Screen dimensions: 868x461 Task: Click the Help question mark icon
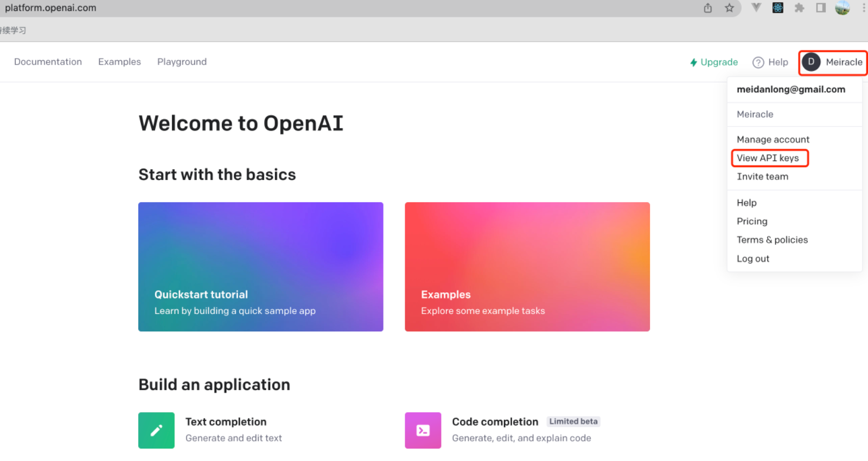pyautogui.click(x=758, y=62)
